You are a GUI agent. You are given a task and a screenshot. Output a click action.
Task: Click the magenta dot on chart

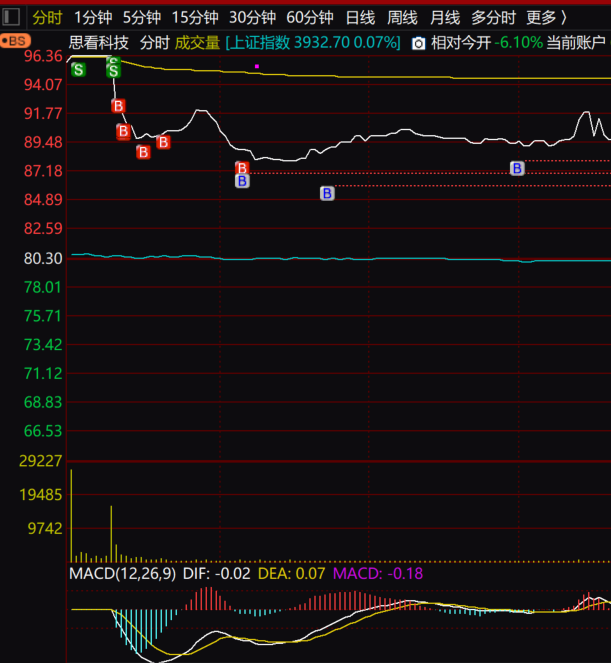point(257,66)
